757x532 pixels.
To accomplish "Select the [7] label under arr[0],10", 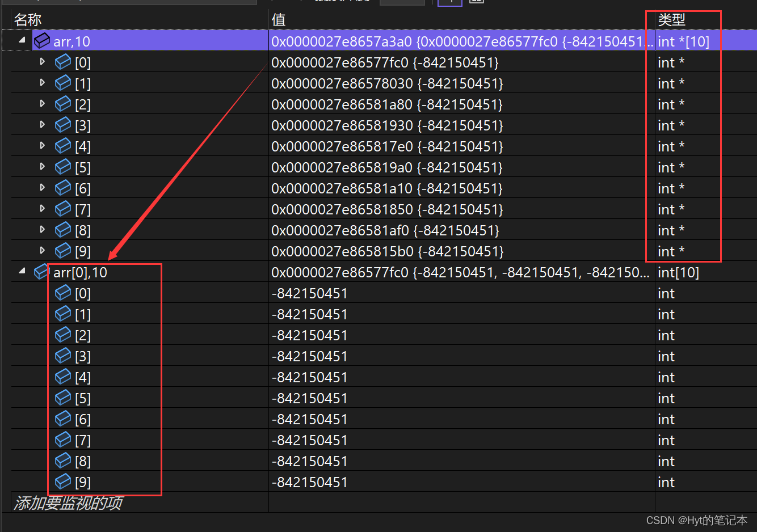I will (x=83, y=440).
